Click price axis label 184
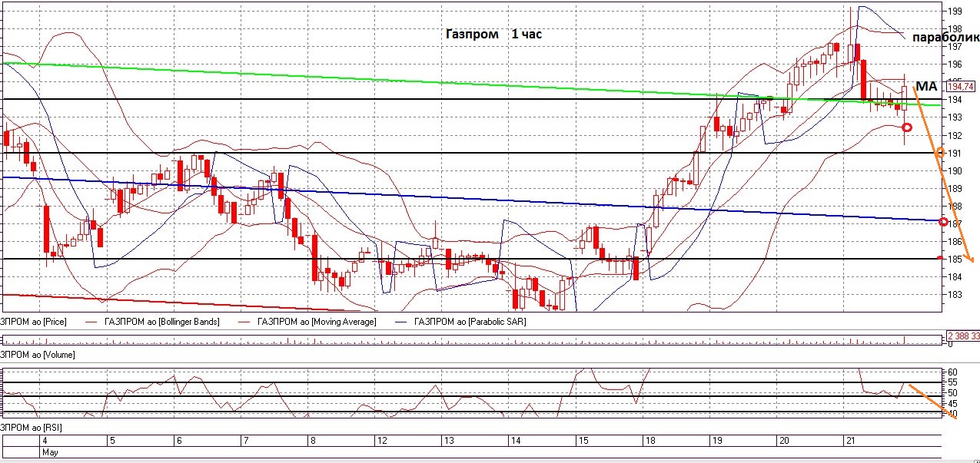This screenshot has height=463, width=980. 956,276
